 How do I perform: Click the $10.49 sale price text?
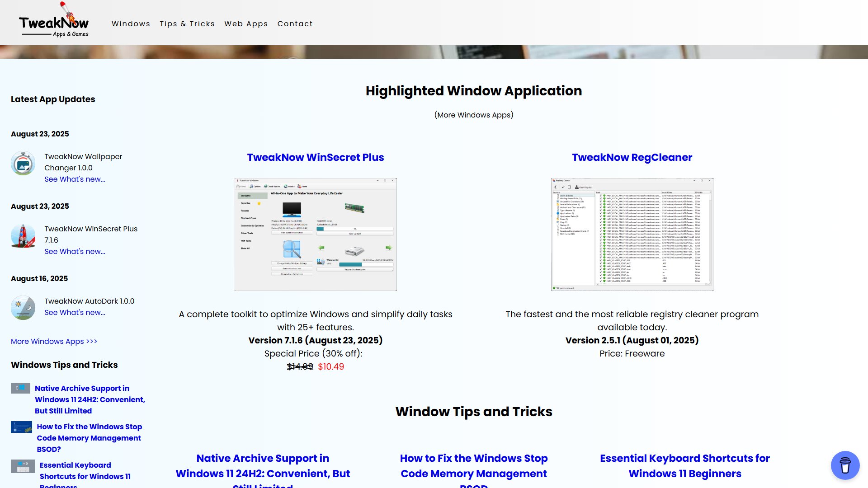(331, 366)
